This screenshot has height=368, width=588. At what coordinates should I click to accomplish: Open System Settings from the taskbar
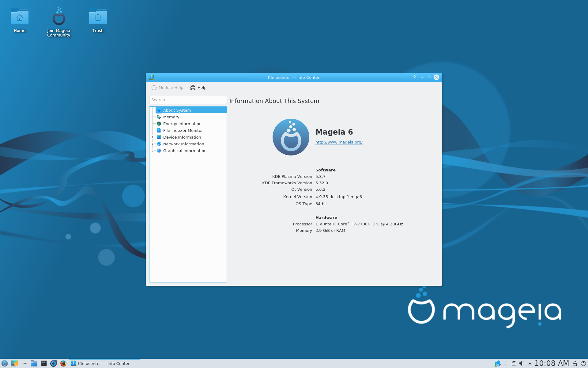point(44,363)
